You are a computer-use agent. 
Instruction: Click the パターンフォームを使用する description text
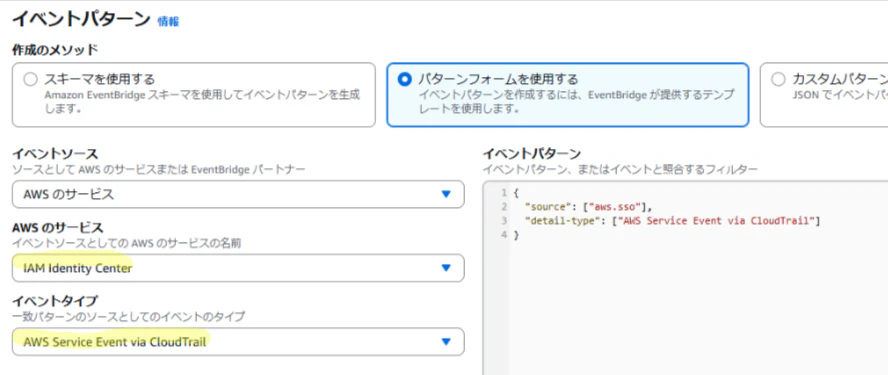[576, 101]
